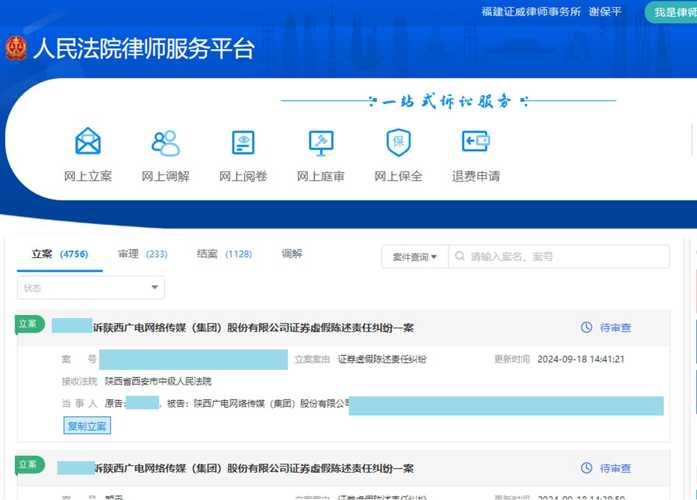This screenshot has height=500, width=697.
Task: Click the 一站式诉讼服务 heading
Action: point(446,102)
